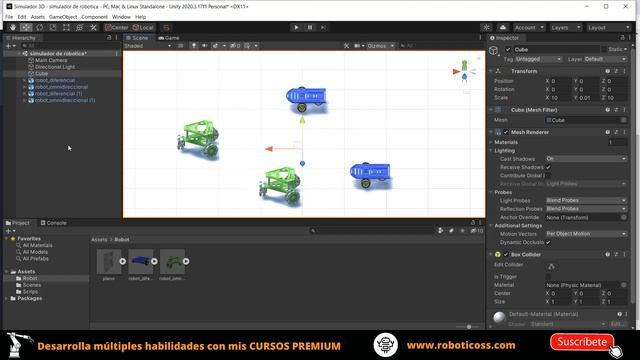This screenshot has height=360, width=640.
Task: Open the Light Probes dropdown
Action: tap(586, 200)
